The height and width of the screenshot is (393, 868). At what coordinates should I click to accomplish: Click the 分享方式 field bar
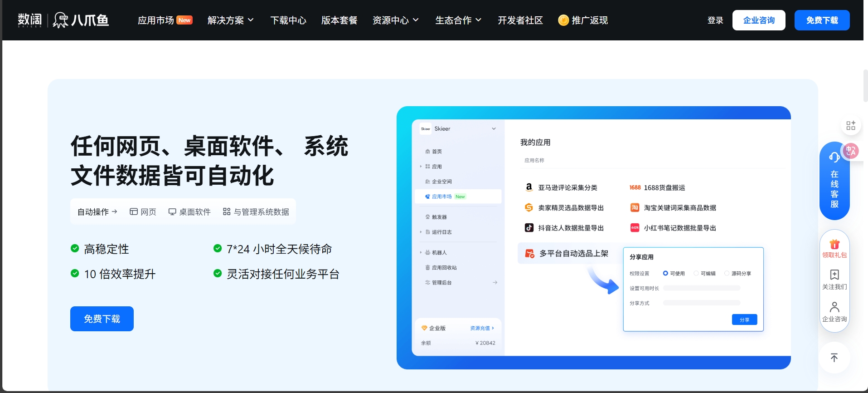[x=702, y=303]
